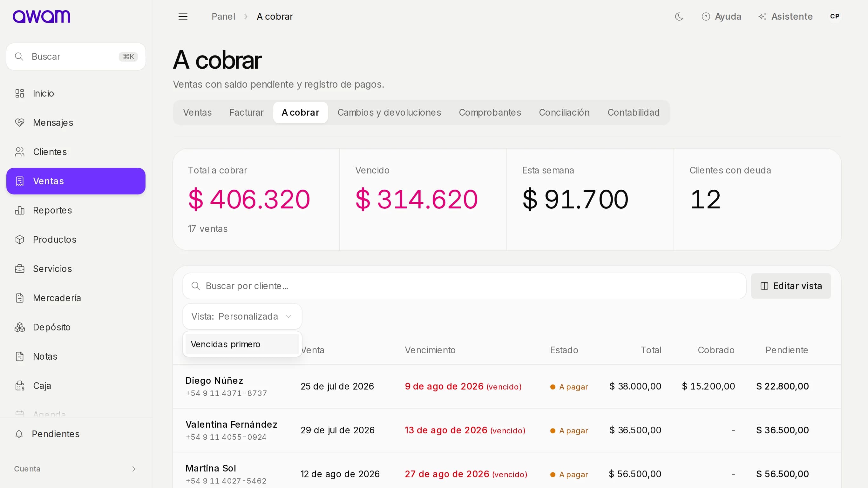The width and height of the screenshot is (868, 488).
Task: Click the $ 22.800,00 pending amount
Action: (x=783, y=387)
